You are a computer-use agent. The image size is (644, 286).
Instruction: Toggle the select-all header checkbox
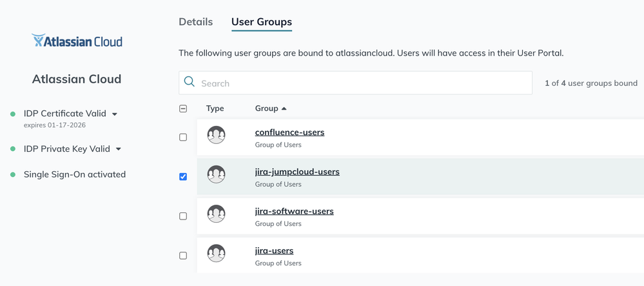pos(183,109)
